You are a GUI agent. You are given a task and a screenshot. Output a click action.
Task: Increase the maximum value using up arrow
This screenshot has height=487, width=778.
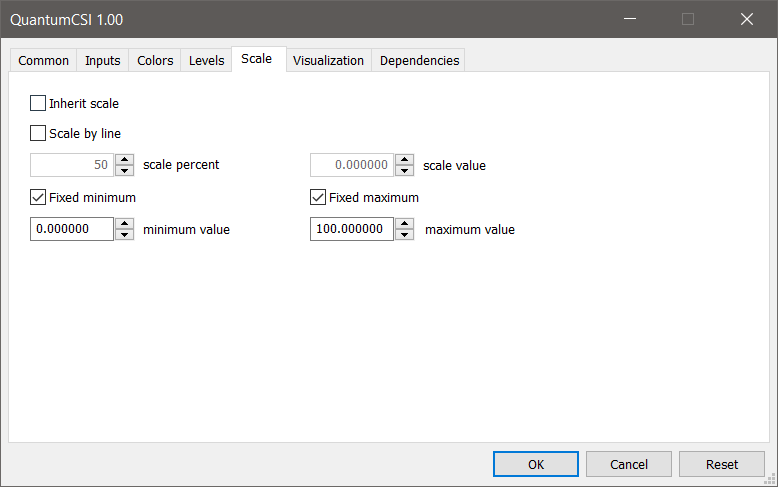coord(405,224)
